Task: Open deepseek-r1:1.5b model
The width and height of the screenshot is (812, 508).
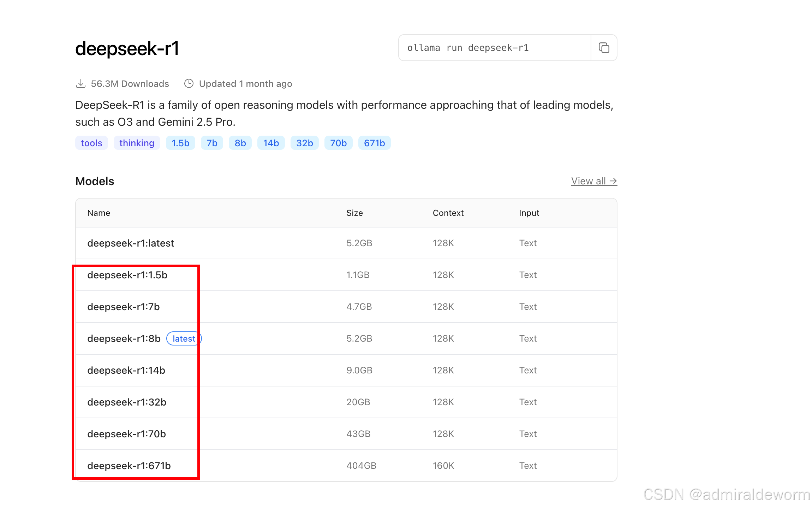Action: tap(127, 275)
